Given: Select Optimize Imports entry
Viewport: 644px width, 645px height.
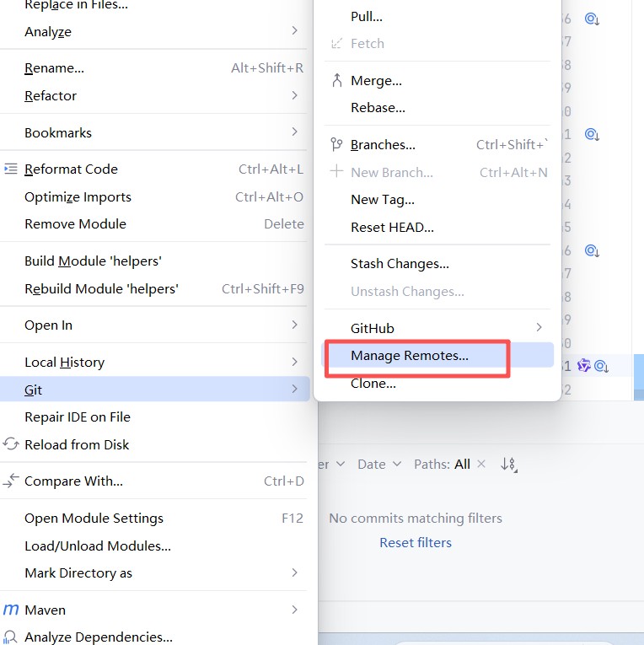Looking at the screenshot, I should click(154, 197).
